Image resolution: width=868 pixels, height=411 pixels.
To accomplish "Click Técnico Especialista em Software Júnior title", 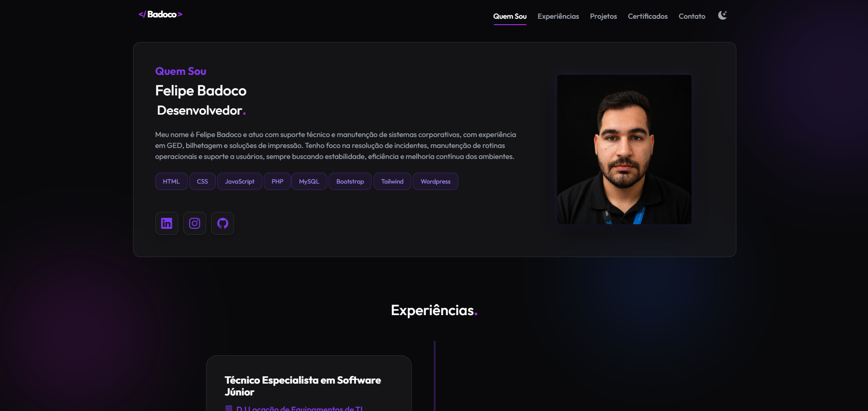I will click(303, 386).
